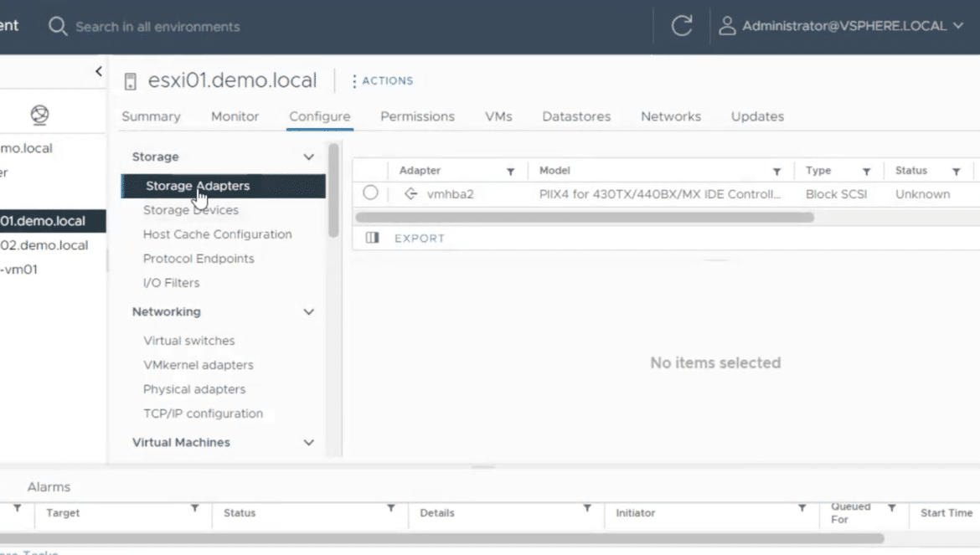Open the Updates tab
980x555 pixels.
click(757, 116)
